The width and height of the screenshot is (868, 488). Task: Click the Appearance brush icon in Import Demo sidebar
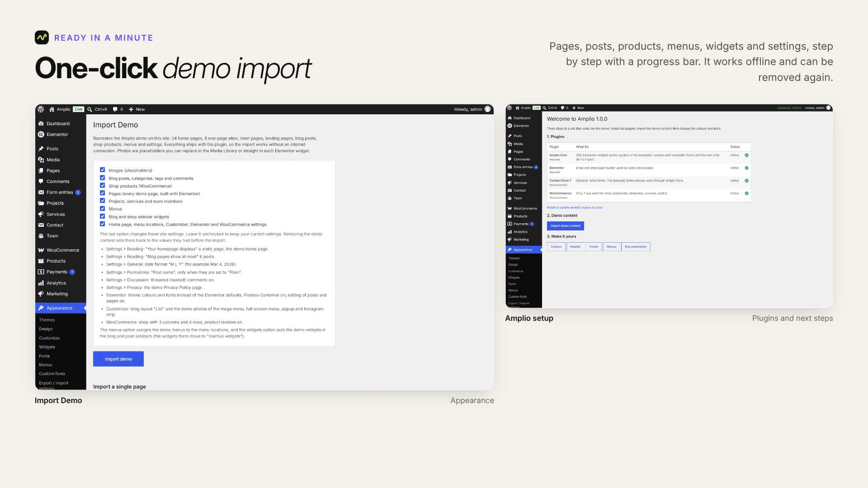(41, 308)
